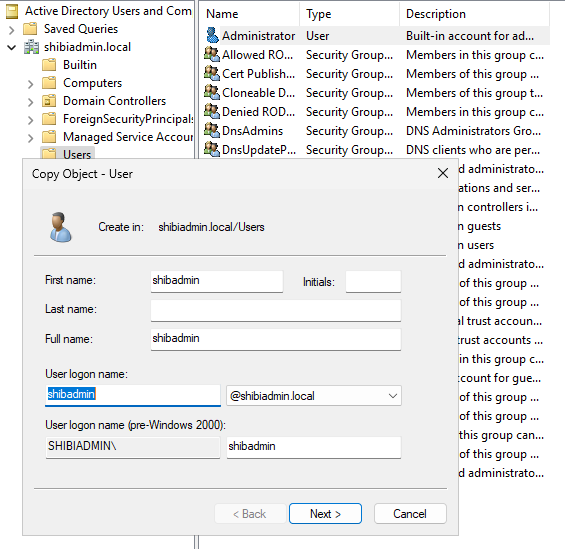
Task: Select the Cert Publish... list entry name
Action: (x=258, y=73)
